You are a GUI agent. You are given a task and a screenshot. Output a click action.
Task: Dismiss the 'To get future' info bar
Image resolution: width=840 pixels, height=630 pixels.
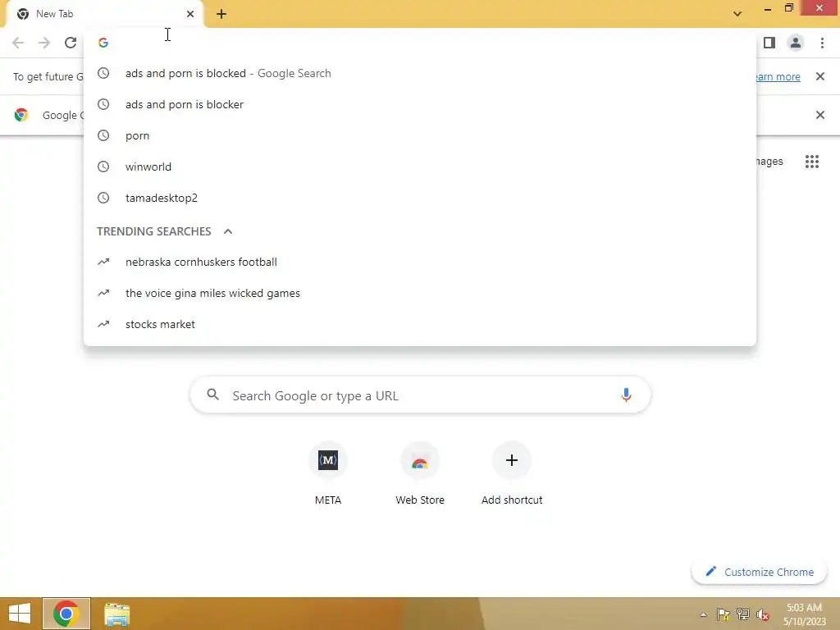[819, 76]
